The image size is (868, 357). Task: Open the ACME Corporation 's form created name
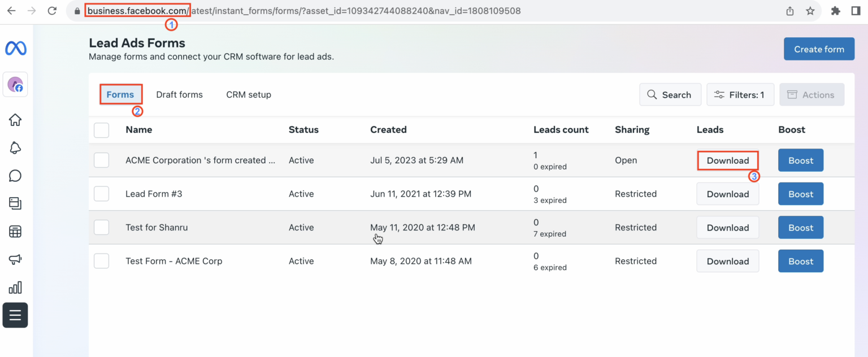pos(200,160)
